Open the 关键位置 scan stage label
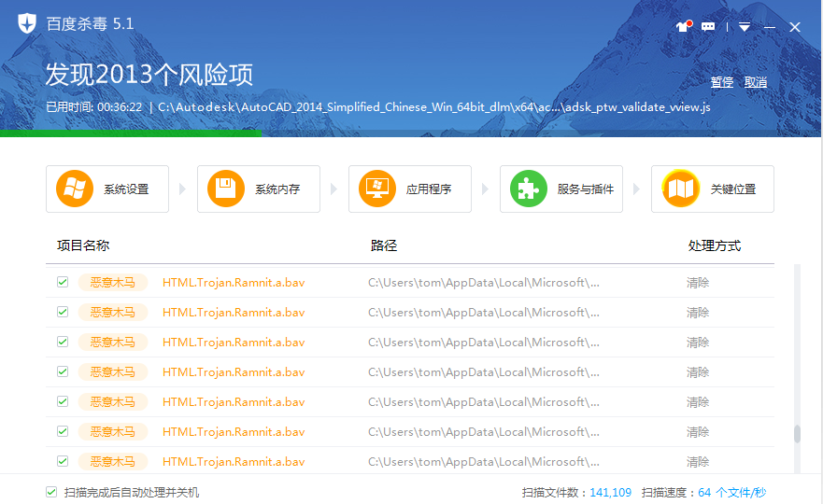The height and width of the screenshot is (504, 823). point(732,189)
